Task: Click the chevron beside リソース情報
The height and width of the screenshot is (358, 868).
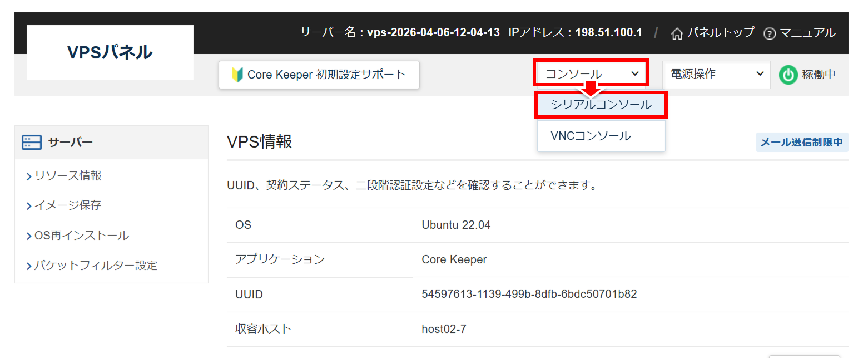Action: click(x=29, y=176)
